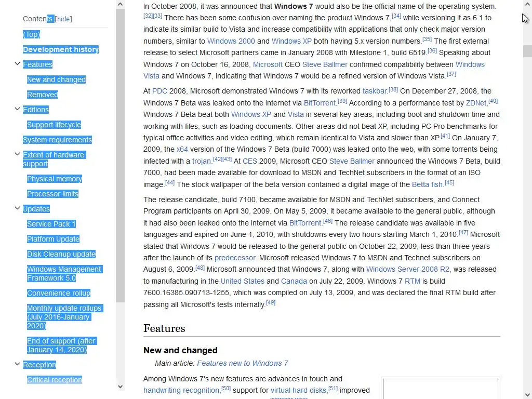
Task: Go to Reception contents entry
Action: [x=39, y=365]
